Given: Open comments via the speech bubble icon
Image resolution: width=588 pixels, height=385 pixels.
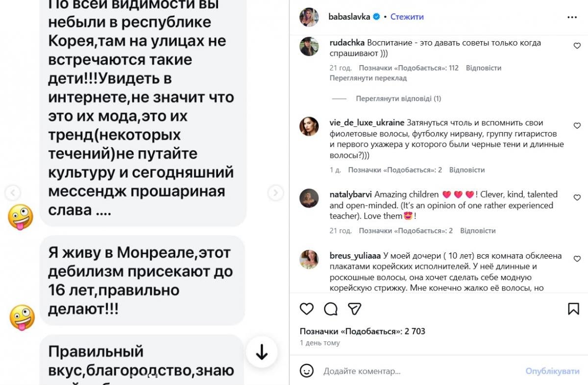Looking at the screenshot, I should [x=331, y=309].
